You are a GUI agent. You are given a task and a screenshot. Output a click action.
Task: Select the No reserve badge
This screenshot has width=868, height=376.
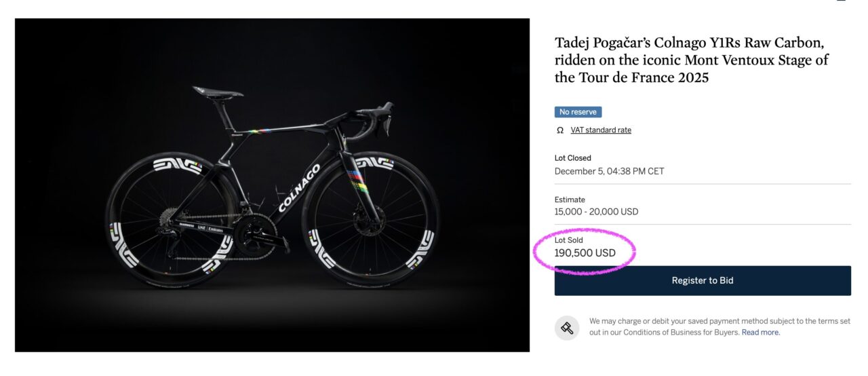tap(578, 112)
